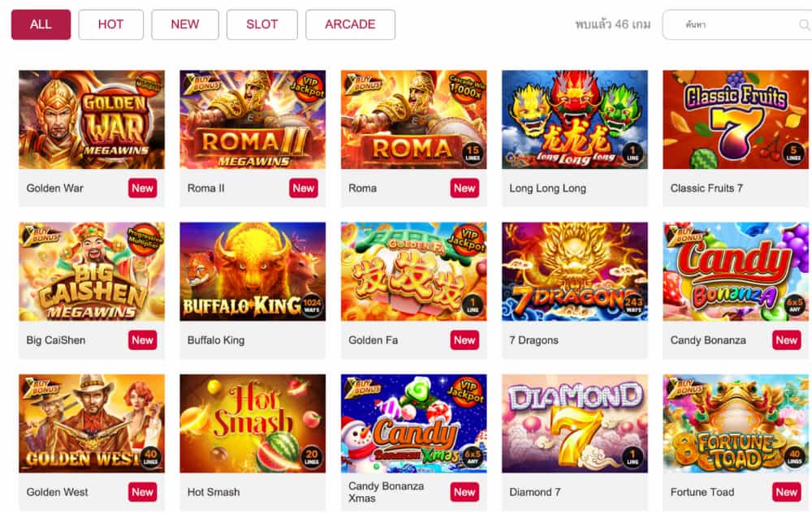The height and width of the screenshot is (514, 812).
Task: Open the Golden War game thumbnail
Action: [x=92, y=119]
